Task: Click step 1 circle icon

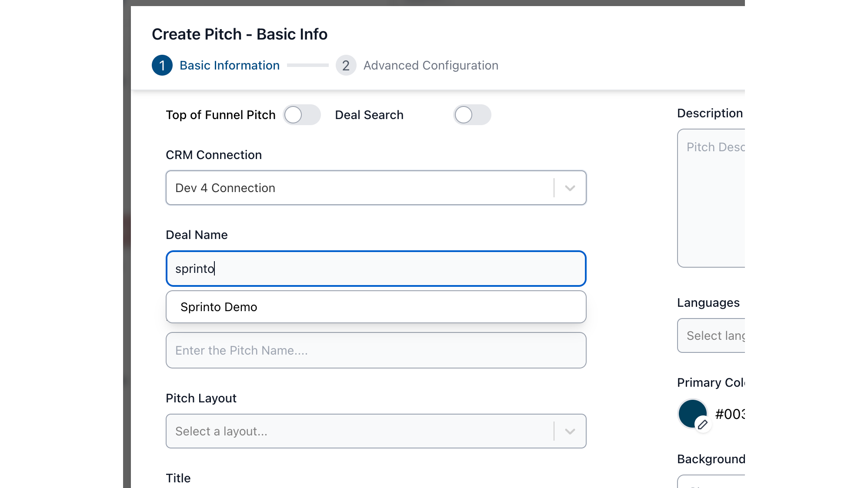Action: 162,65
